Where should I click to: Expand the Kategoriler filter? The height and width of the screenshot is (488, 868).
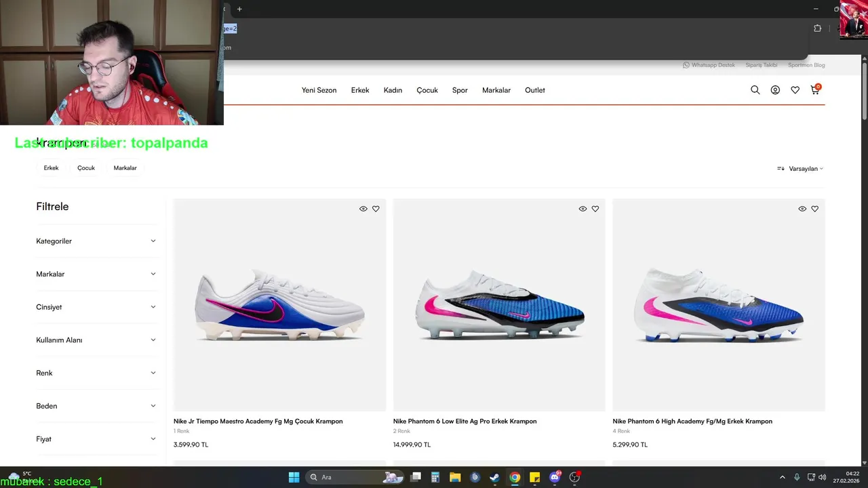(x=96, y=241)
